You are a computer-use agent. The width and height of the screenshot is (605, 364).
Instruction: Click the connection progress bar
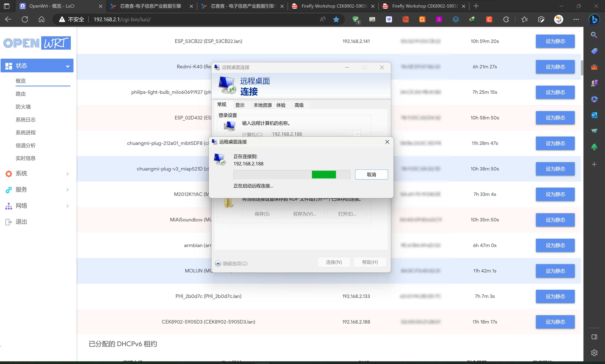292,174
